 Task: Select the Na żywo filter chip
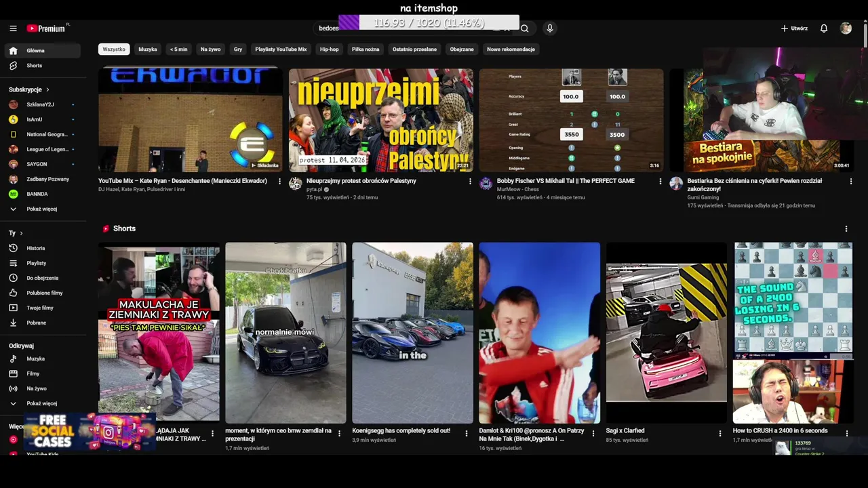pyautogui.click(x=210, y=49)
